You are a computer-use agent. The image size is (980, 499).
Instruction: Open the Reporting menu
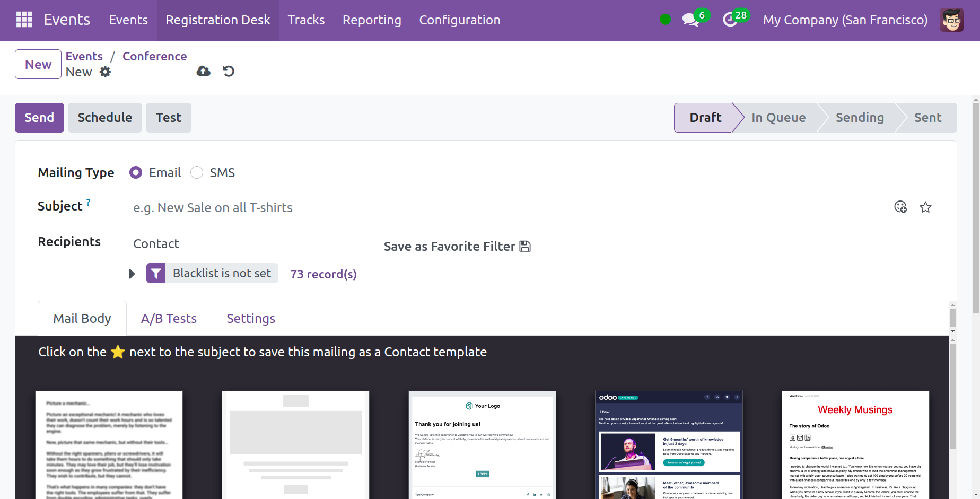(x=372, y=20)
